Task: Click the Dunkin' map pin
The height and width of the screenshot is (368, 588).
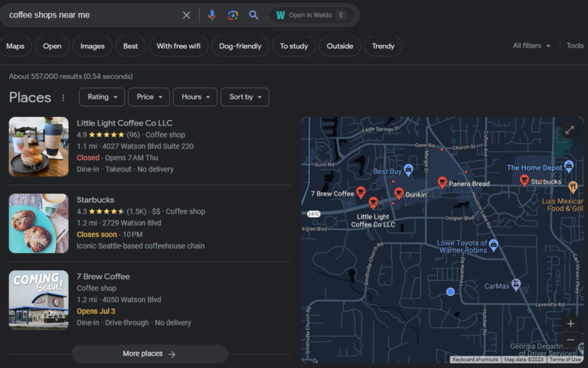Action: [x=399, y=194]
